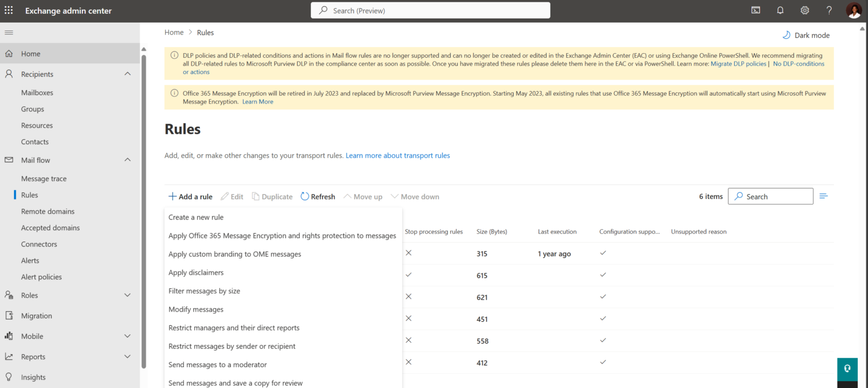Open the notifications bell icon
This screenshot has width=868, height=388.
pyautogui.click(x=780, y=10)
